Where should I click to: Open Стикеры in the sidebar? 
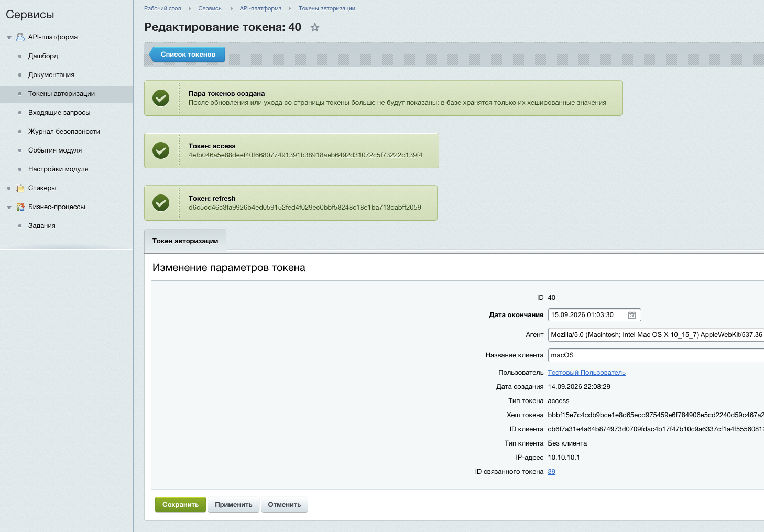42,188
